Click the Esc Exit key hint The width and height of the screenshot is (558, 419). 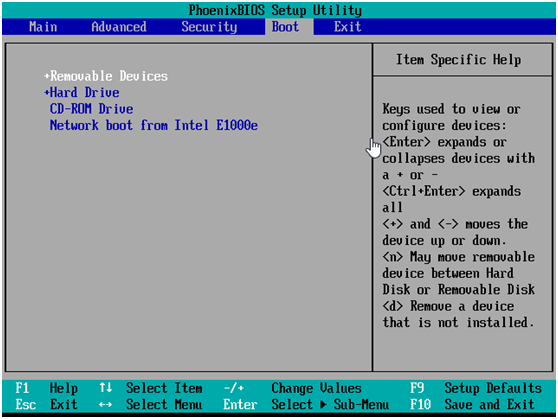tap(46, 404)
